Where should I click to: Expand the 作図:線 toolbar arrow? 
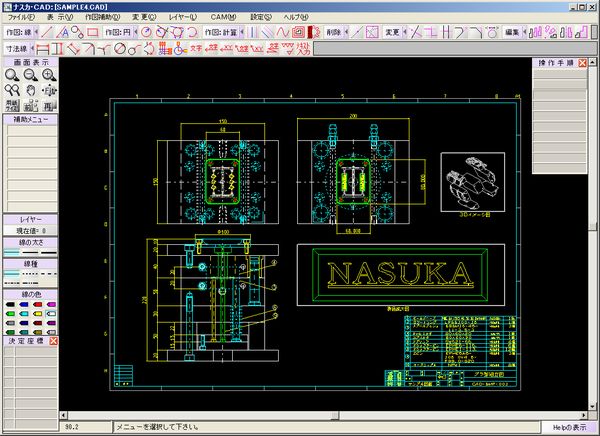(36, 32)
